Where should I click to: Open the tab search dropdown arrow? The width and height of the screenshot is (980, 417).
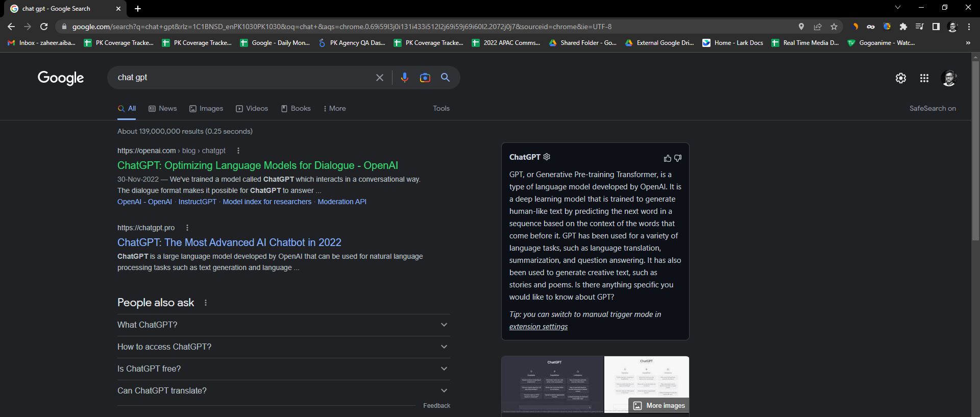(898, 8)
